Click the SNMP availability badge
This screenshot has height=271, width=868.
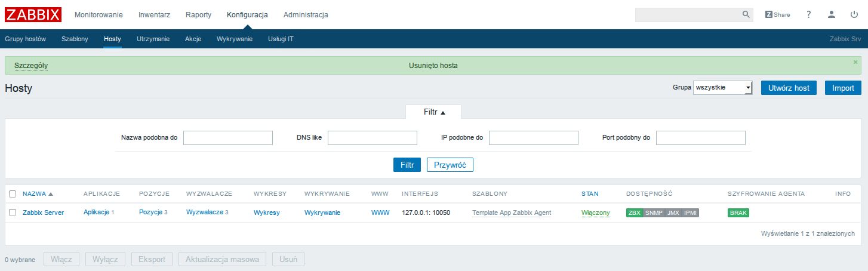point(654,213)
